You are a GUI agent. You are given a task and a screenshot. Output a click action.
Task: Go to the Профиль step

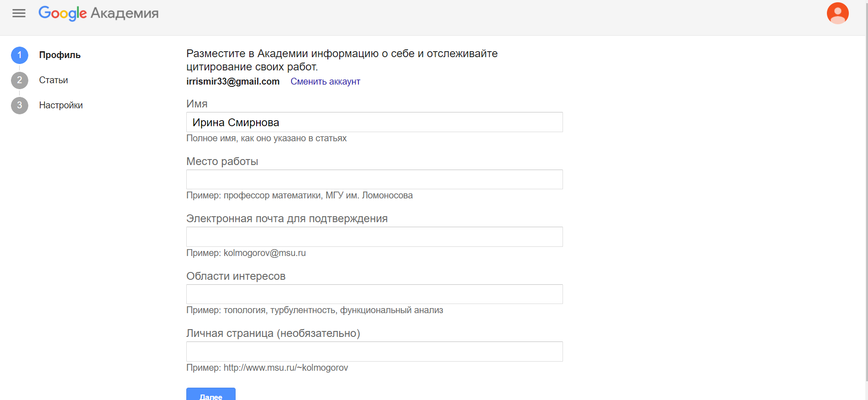60,55
